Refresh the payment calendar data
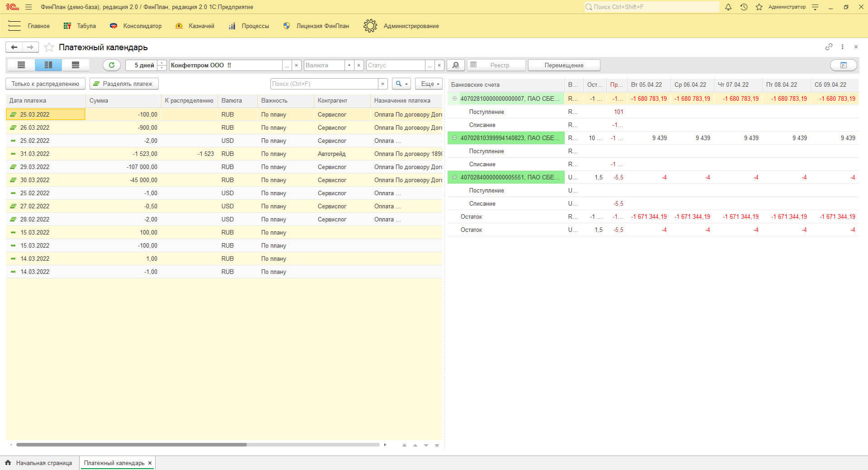Screen dimensions: 868x470 pyautogui.click(x=112, y=65)
